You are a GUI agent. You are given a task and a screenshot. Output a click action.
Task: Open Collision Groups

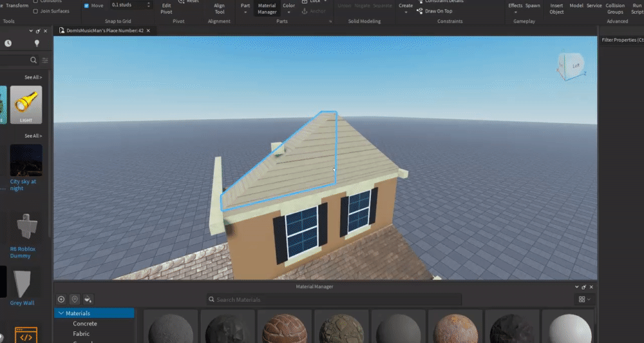coord(615,8)
